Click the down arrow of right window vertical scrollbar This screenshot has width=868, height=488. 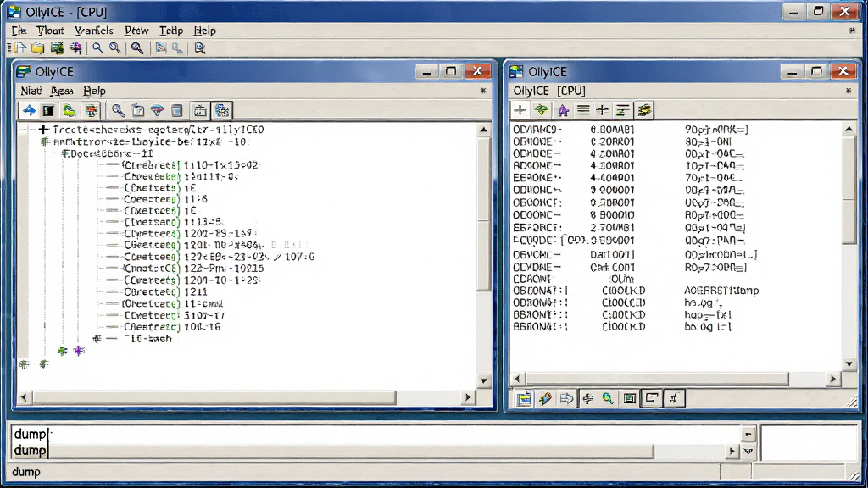click(x=849, y=364)
